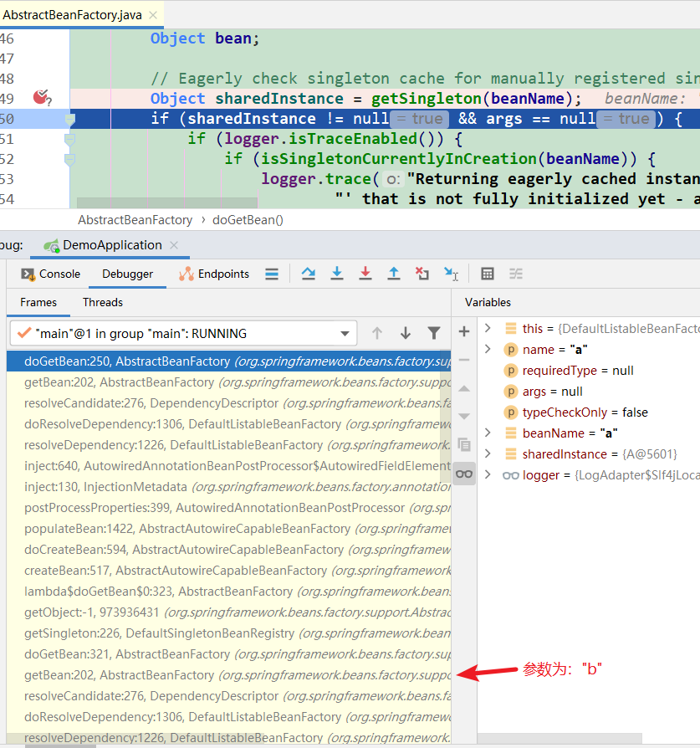
Task: Click the Drop Frame icon
Action: click(422, 274)
